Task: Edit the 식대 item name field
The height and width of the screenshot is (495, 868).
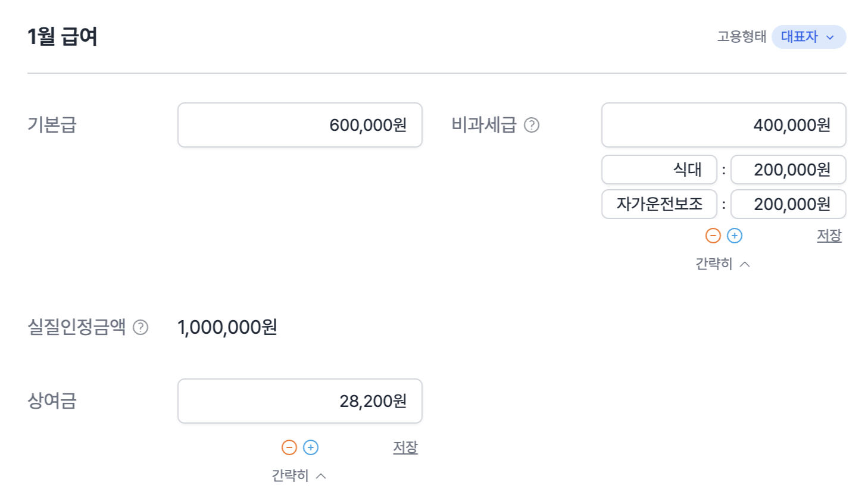Action: [659, 170]
